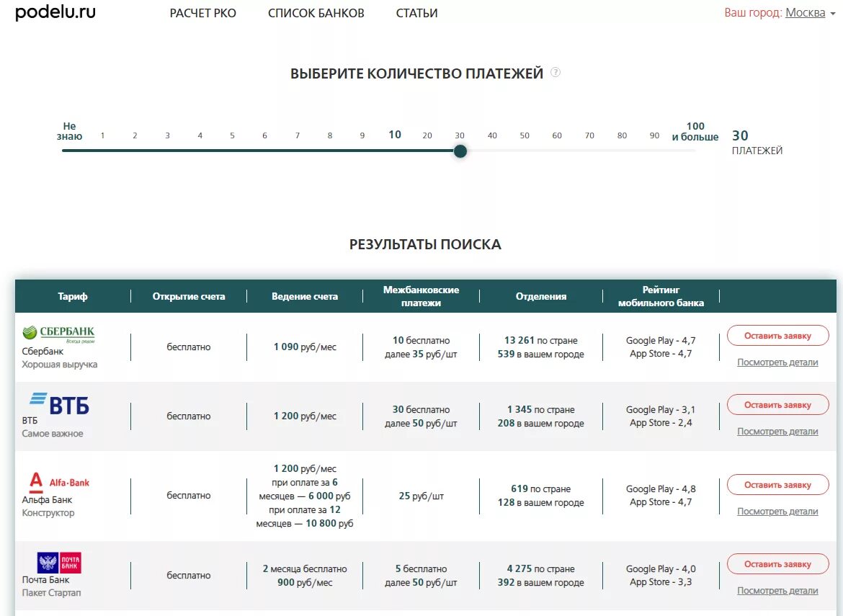Image resolution: width=843 pixels, height=616 pixels.
Task: Select 100 и больше payment option
Action: pyautogui.click(x=695, y=130)
